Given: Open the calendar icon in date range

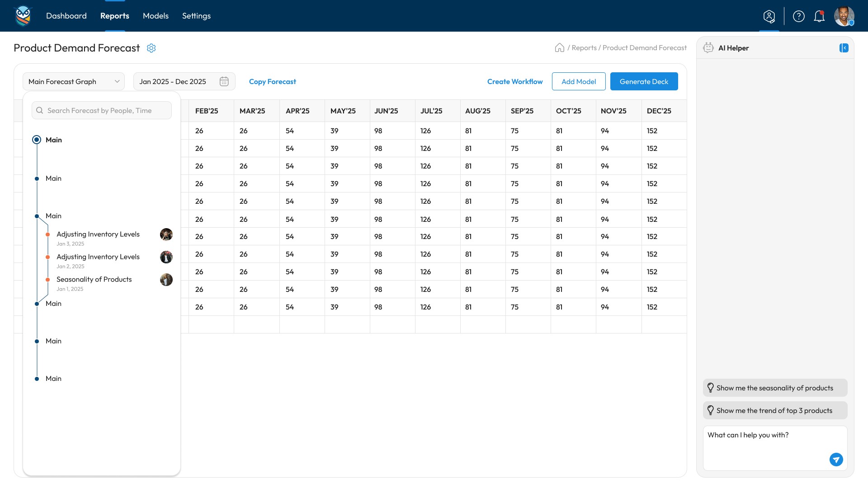Looking at the screenshot, I should [x=224, y=81].
